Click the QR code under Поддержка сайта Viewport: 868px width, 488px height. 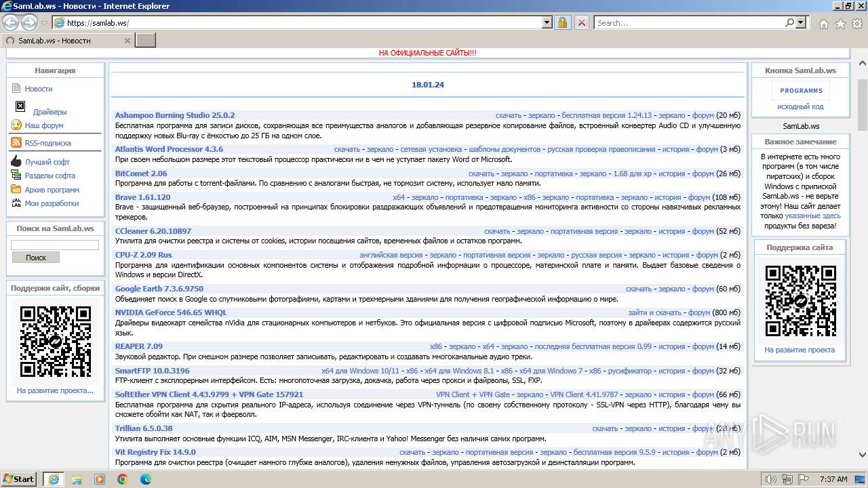[x=800, y=301]
